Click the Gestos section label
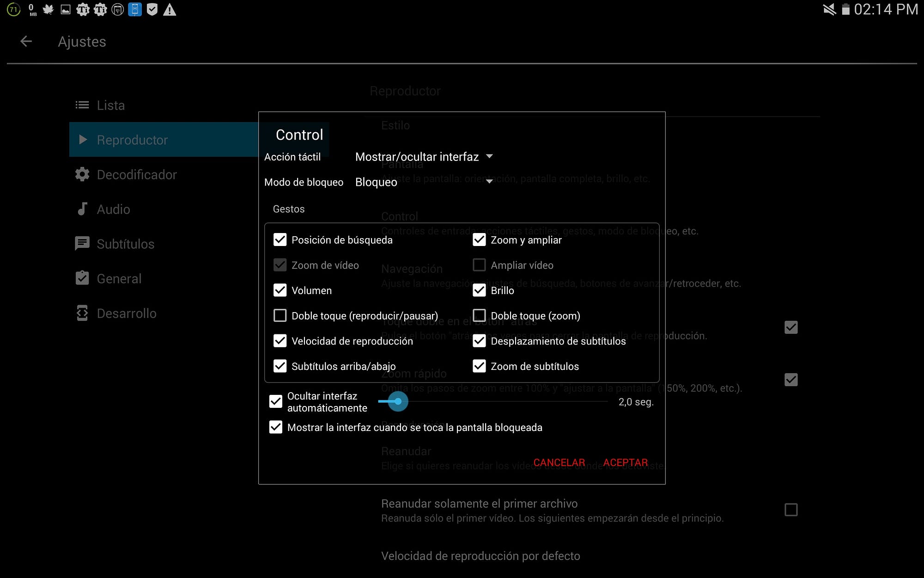 [x=289, y=209]
